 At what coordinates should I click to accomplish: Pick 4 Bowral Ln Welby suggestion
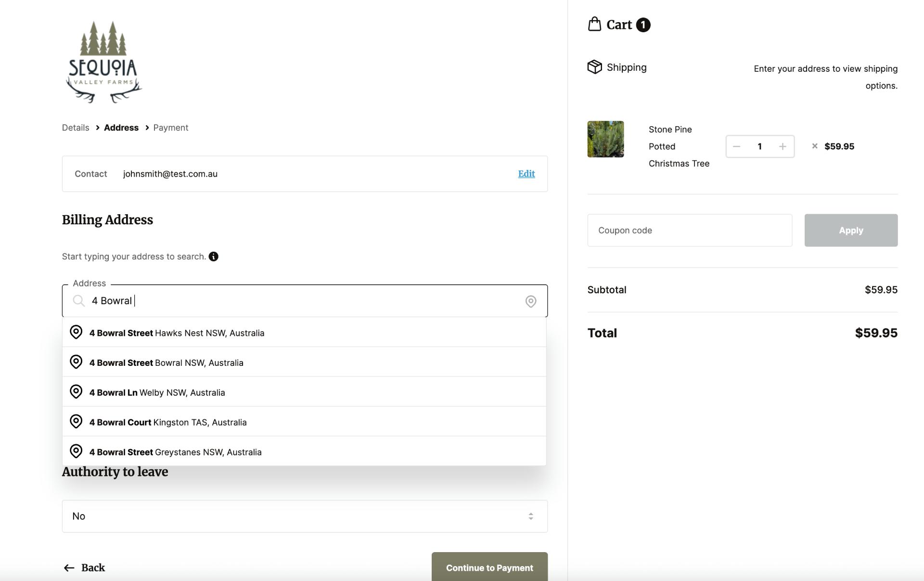click(x=157, y=393)
